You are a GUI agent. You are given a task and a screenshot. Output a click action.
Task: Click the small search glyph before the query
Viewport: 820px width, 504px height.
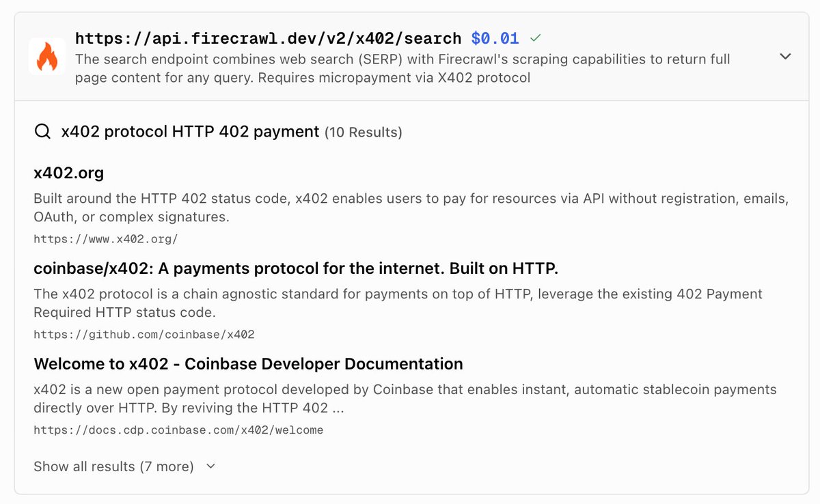click(x=42, y=131)
